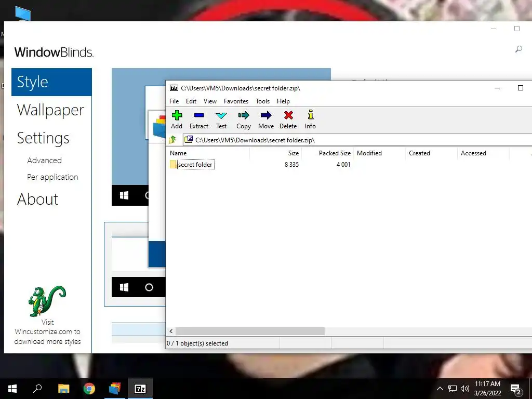Delete item using the red X icon
Viewport: 532px width, 399px height.
[x=288, y=120]
